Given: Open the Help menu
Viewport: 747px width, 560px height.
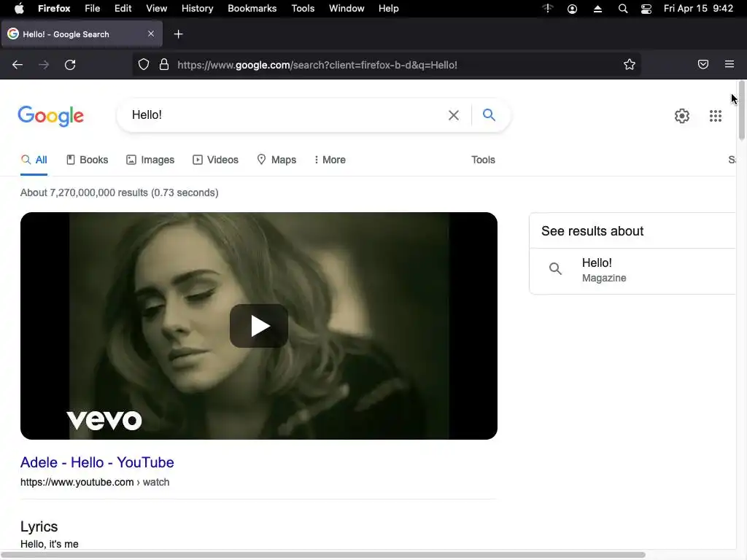Looking at the screenshot, I should point(388,9).
